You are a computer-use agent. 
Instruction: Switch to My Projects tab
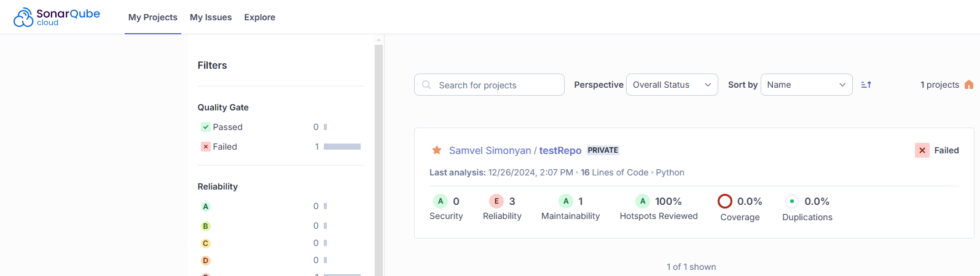click(x=153, y=17)
